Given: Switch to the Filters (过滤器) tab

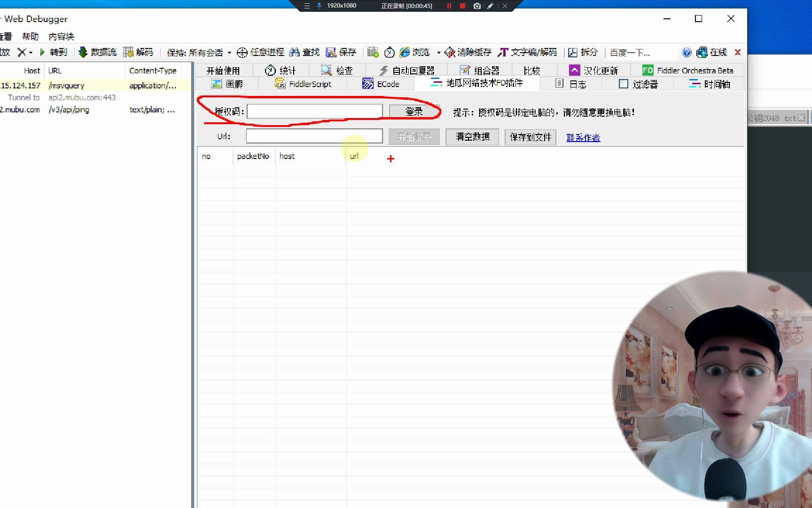Looking at the screenshot, I should point(638,84).
